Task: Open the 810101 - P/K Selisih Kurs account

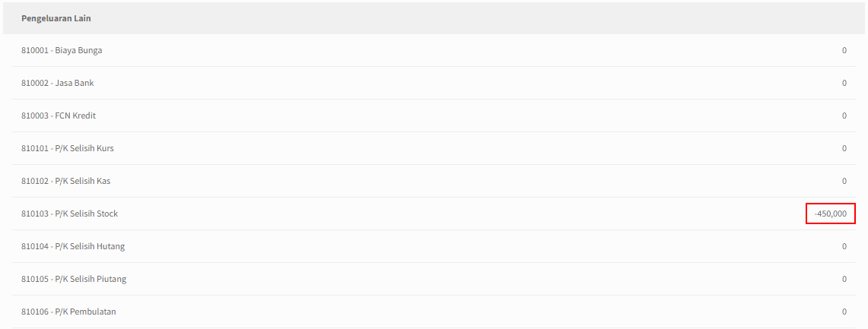Action: click(x=434, y=148)
